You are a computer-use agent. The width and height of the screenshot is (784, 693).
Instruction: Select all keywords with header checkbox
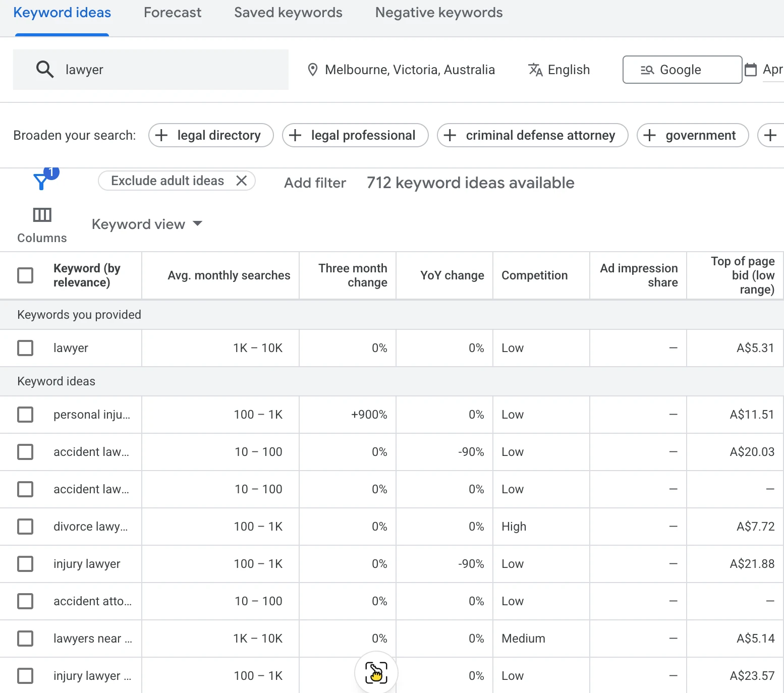25,275
